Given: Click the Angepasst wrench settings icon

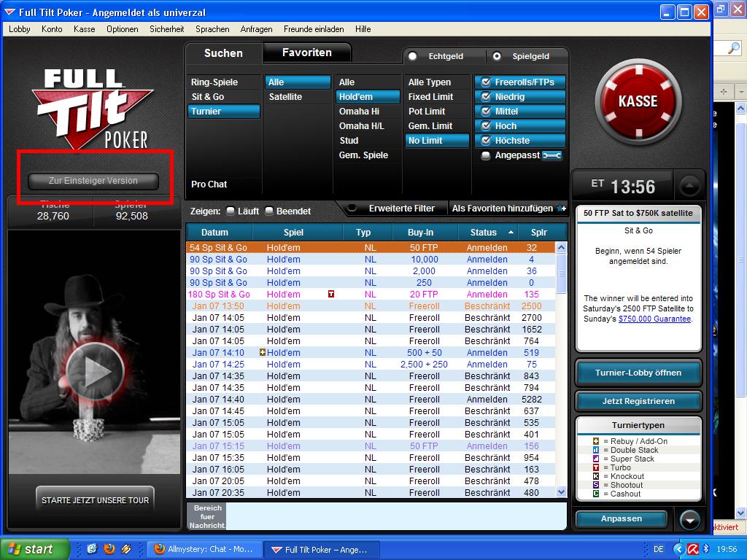Looking at the screenshot, I should 552,155.
